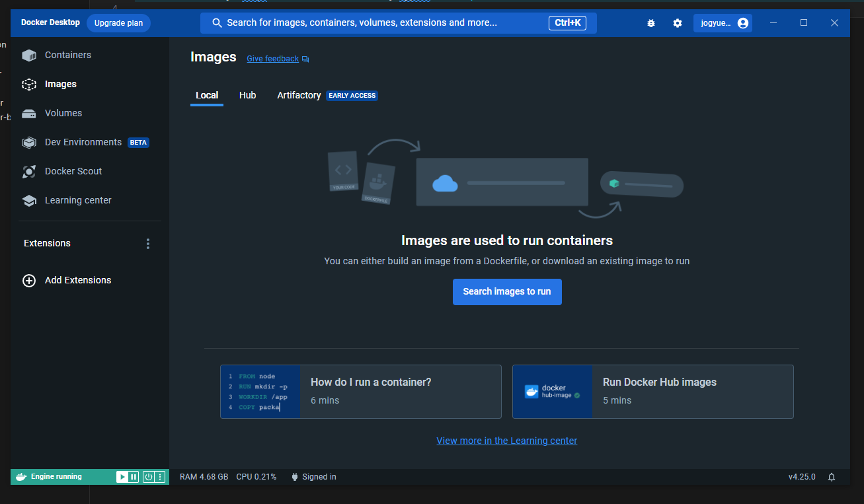
Task: Click the plus icon for Add Extensions
Action: [29, 281]
